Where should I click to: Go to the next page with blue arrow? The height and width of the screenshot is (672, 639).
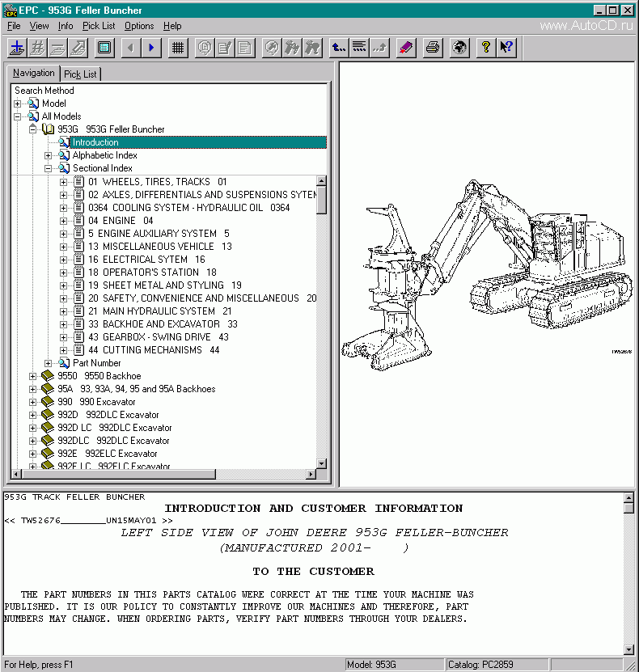(x=151, y=48)
